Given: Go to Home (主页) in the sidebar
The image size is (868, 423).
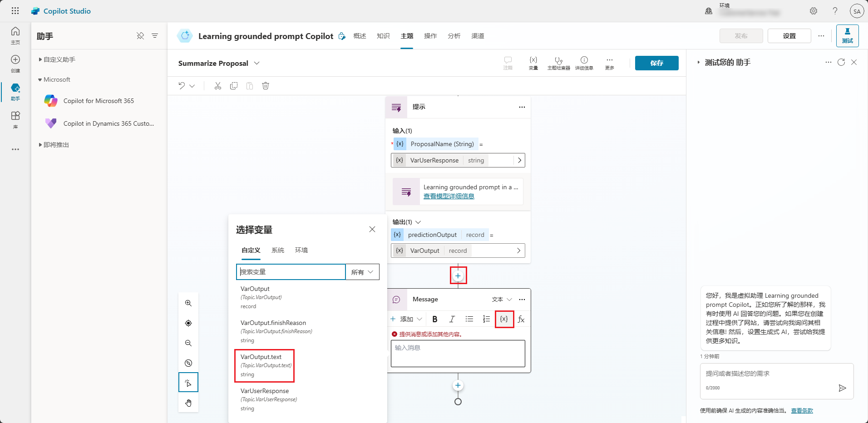Looking at the screenshot, I should (15, 35).
